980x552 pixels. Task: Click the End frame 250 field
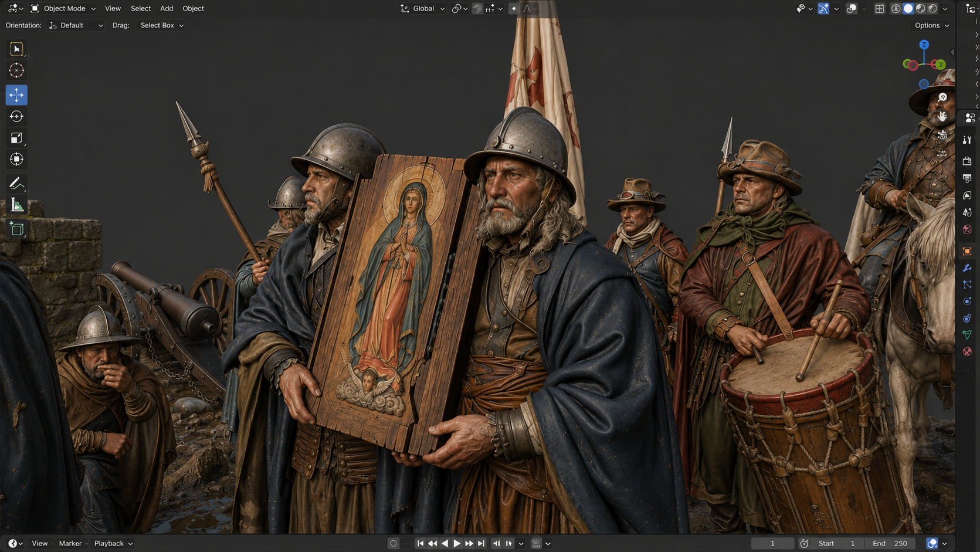point(890,543)
